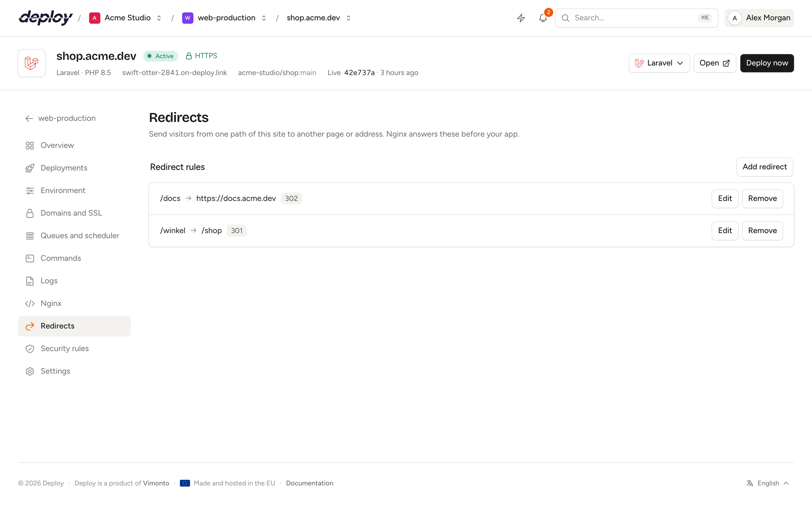Image resolution: width=812 pixels, height=508 pixels.
Task: Click the user avatar circle with A
Action: pos(734,18)
